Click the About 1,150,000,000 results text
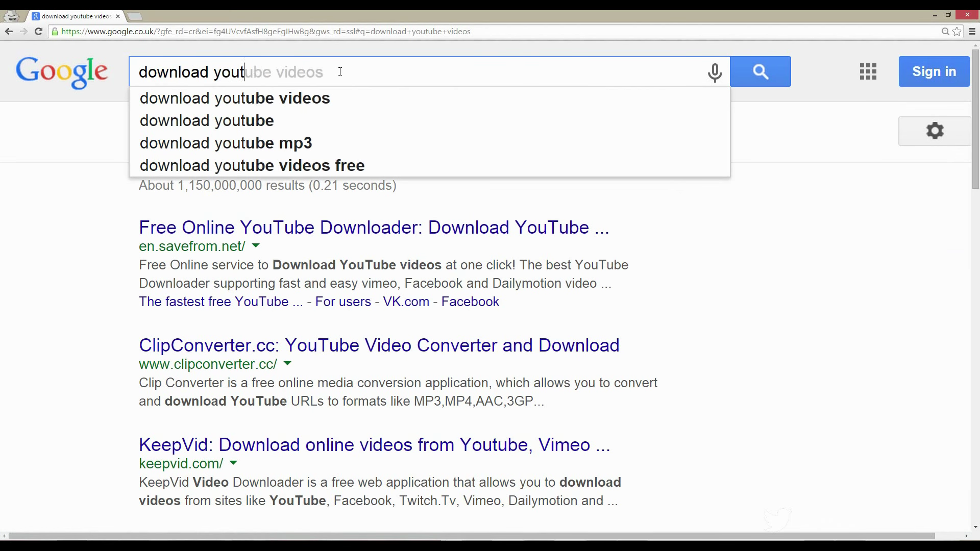The image size is (980, 551). 267,185
